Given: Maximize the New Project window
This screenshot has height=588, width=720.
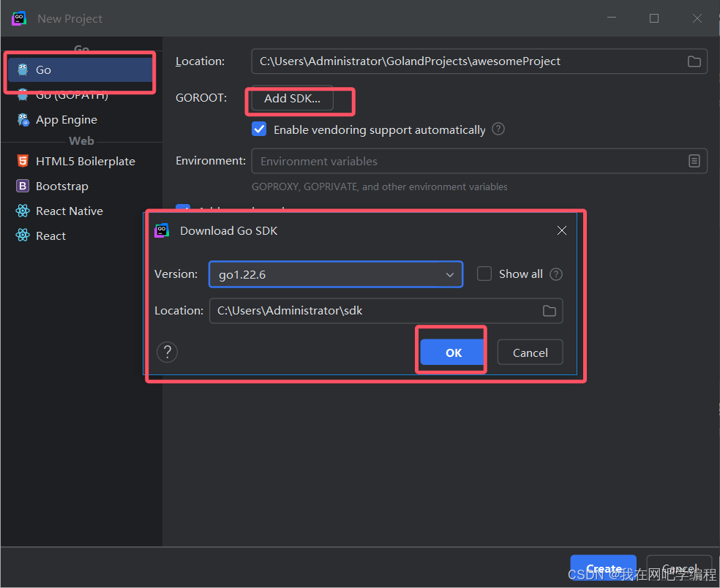Looking at the screenshot, I should pyautogui.click(x=654, y=18).
